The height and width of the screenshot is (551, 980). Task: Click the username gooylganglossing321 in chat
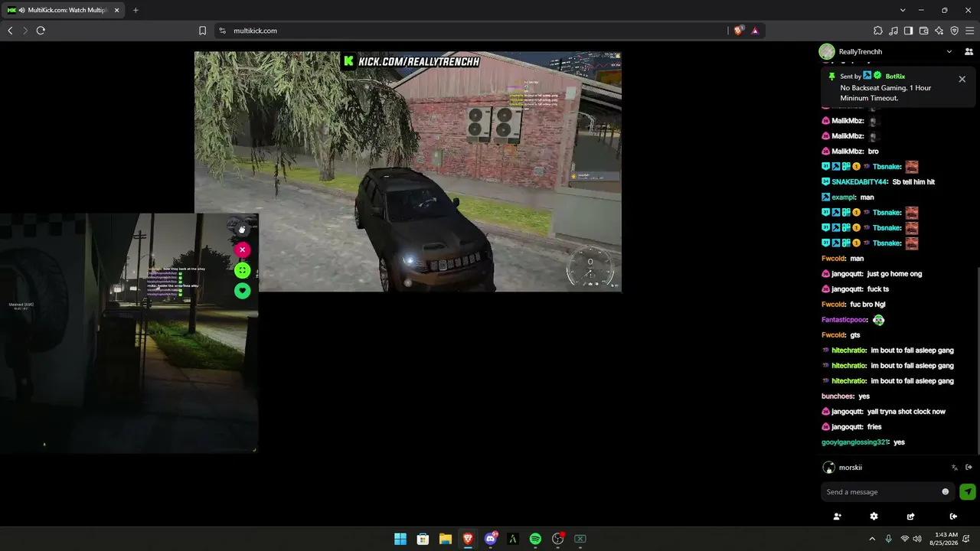click(x=855, y=442)
